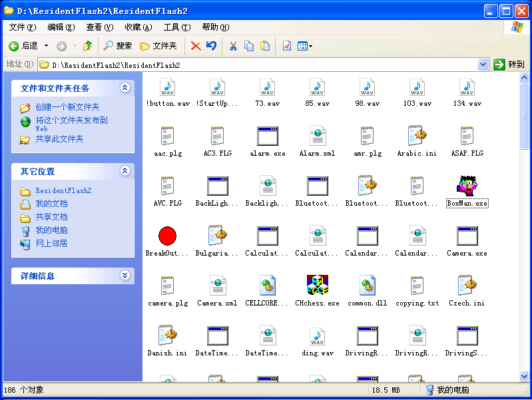Select the 134.wav file icon
The image size is (532, 400).
coord(467,88)
